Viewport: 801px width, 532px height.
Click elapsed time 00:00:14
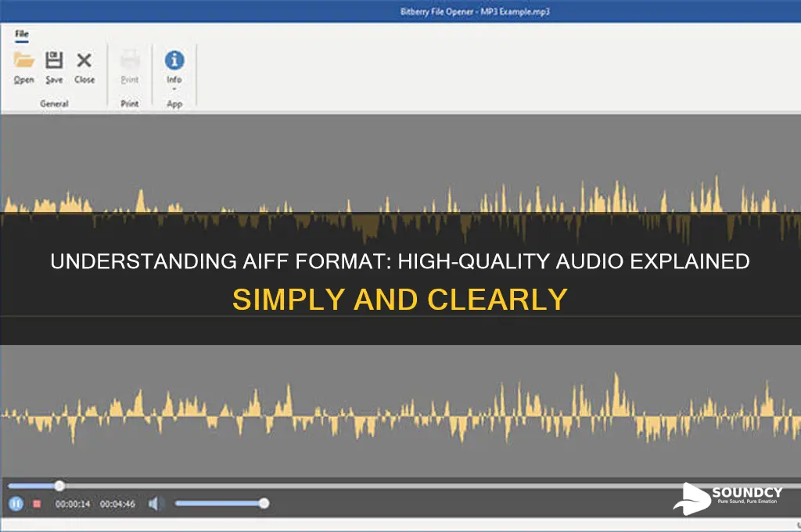(73, 504)
